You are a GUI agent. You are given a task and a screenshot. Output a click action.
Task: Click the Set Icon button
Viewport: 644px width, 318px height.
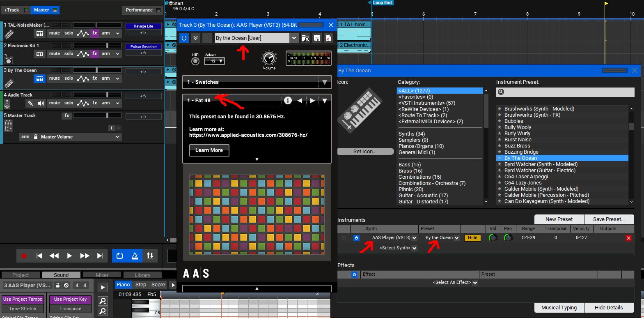click(x=365, y=152)
